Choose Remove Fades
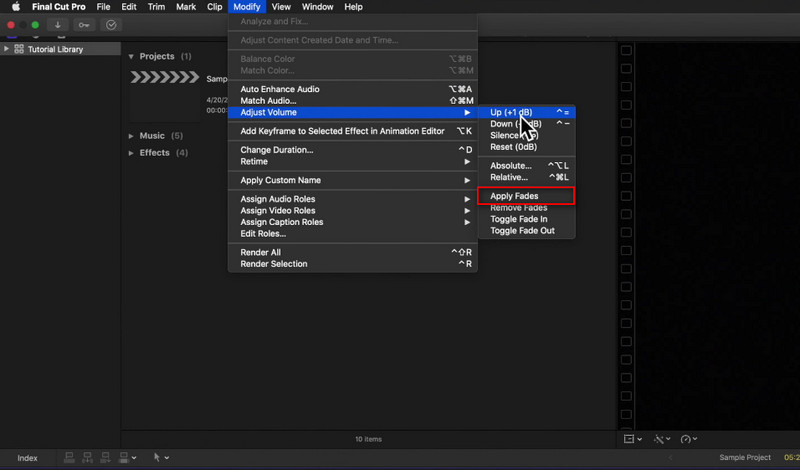This screenshot has width=800, height=470. point(527,208)
